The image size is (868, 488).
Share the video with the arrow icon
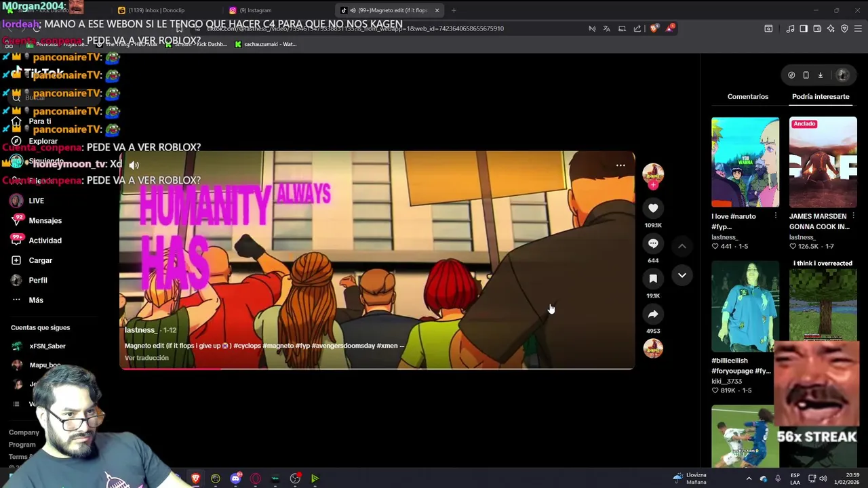[653, 314]
